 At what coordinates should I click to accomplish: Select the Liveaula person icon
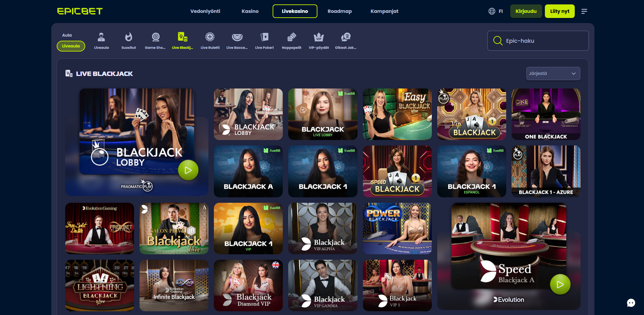click(101, 37)
